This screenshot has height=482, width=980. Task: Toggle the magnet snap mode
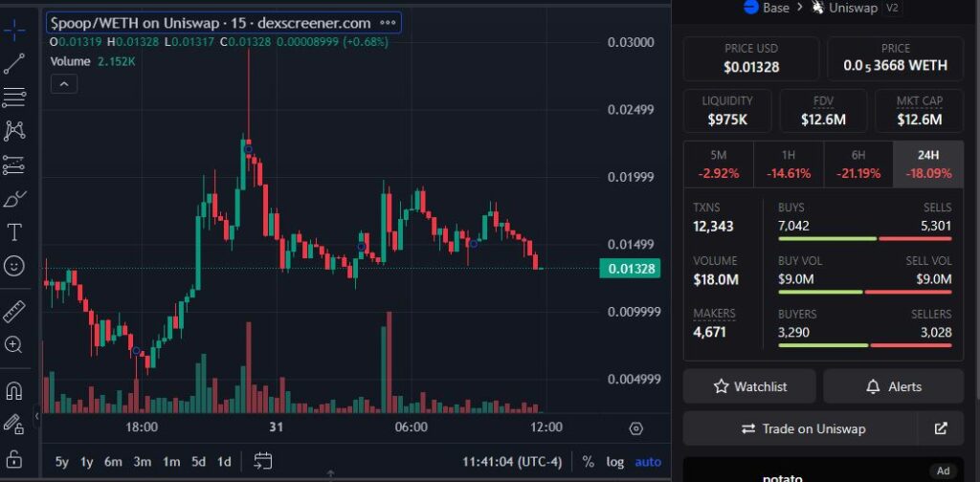pyautogui.click(x=13, y=391)
